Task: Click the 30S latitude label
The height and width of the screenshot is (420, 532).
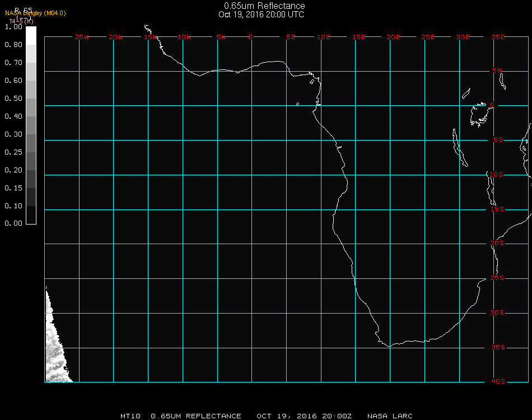Action: click(x=497, y=312)
